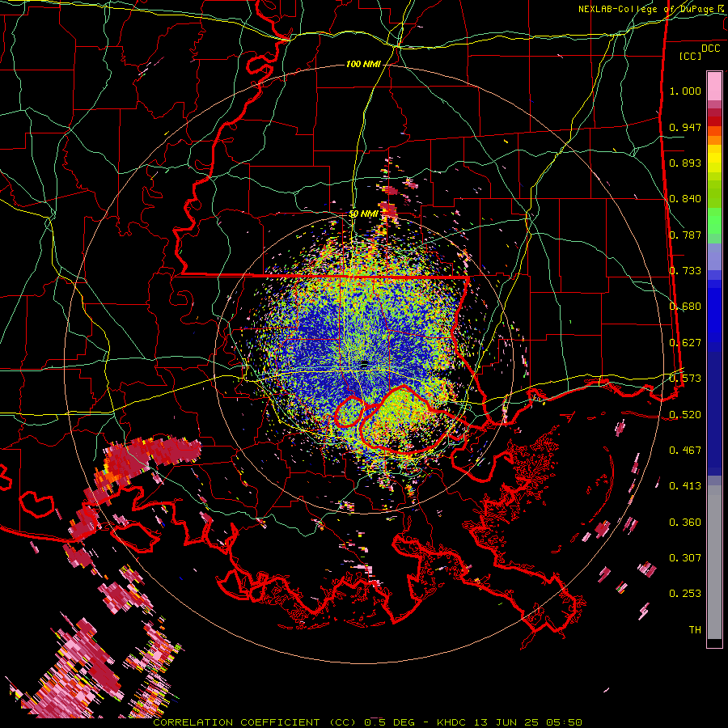
Task: Click the "KHDC" radar station identifier
Action: point(453,722)
